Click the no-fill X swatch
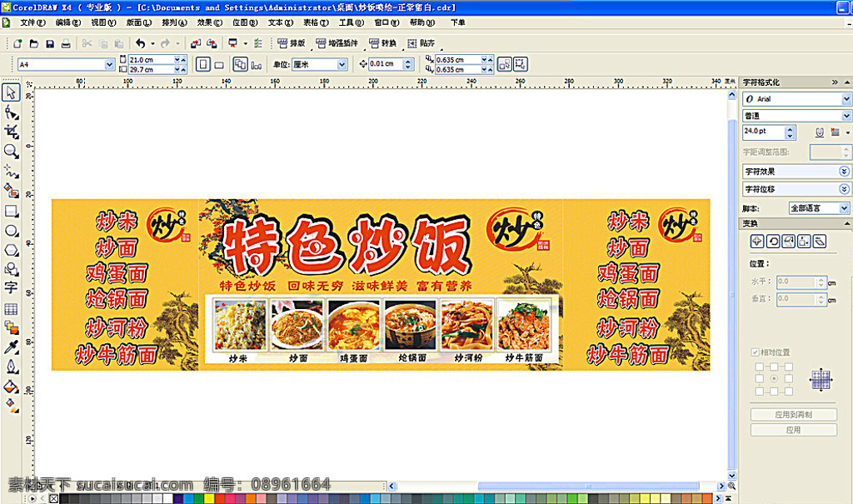The image size is (853, 504). tap(53, 498)
